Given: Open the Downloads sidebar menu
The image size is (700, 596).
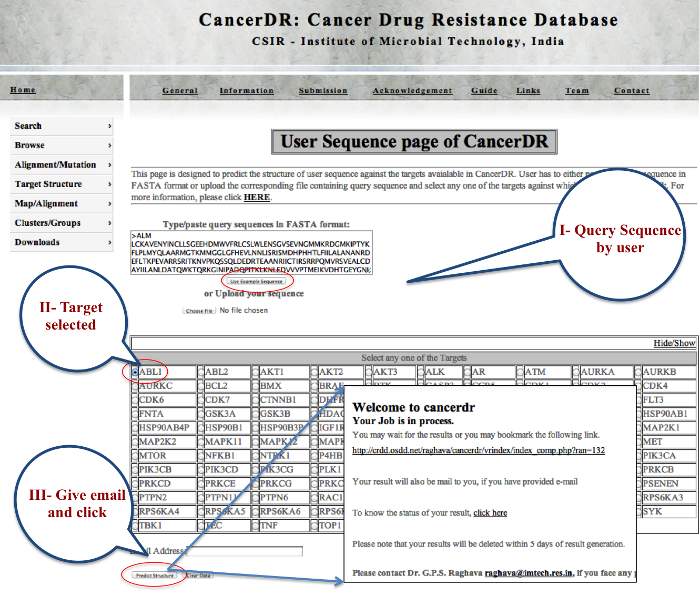Looking at the screenshot, I should point(61,242).
